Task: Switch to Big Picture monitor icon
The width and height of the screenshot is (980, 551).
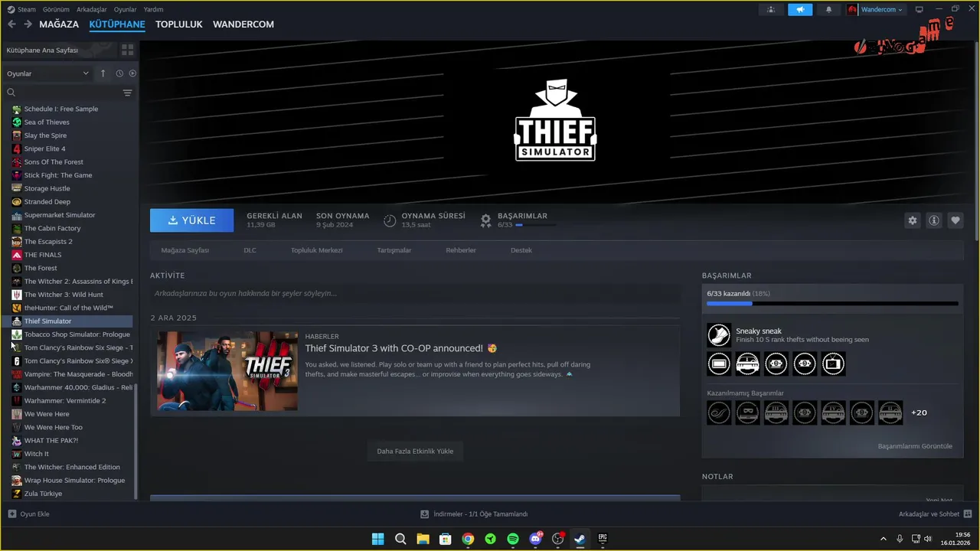Action: pos(920,10)
